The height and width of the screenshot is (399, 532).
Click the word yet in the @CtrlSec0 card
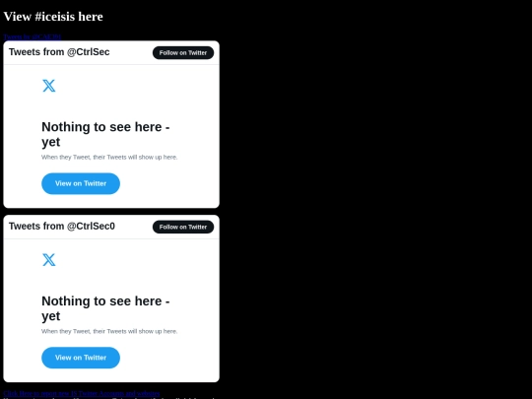pos(51,316)
